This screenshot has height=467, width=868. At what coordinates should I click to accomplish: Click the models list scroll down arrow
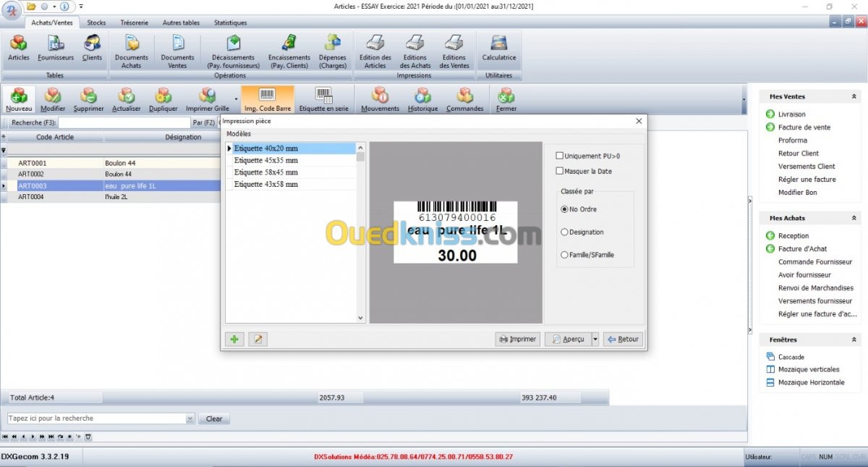362,318
